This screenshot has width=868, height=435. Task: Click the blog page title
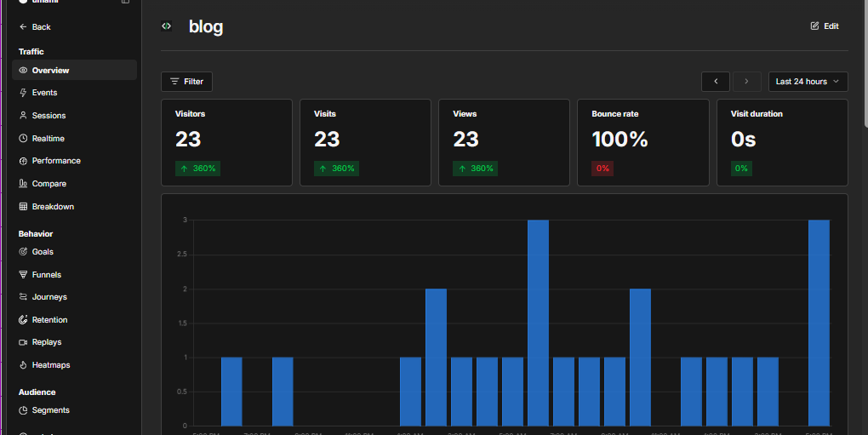tap(206, 26)
